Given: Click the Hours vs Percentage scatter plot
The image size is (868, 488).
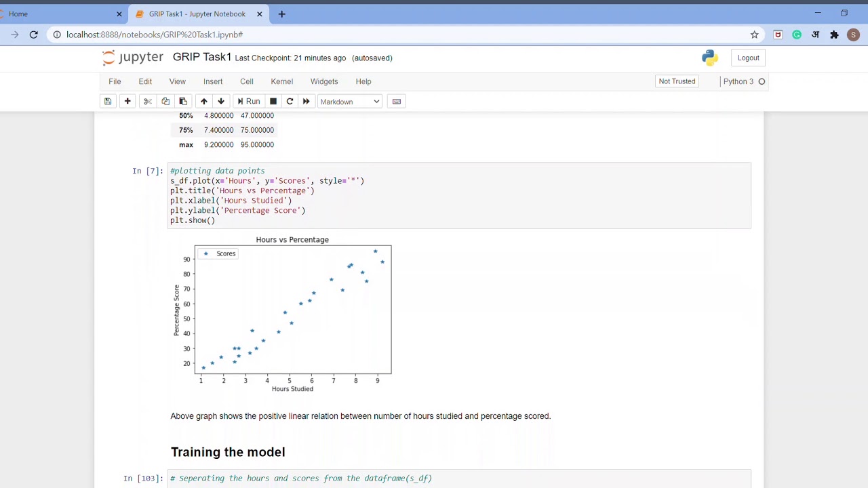Looking at the screenshot, I should pos(283,314).
